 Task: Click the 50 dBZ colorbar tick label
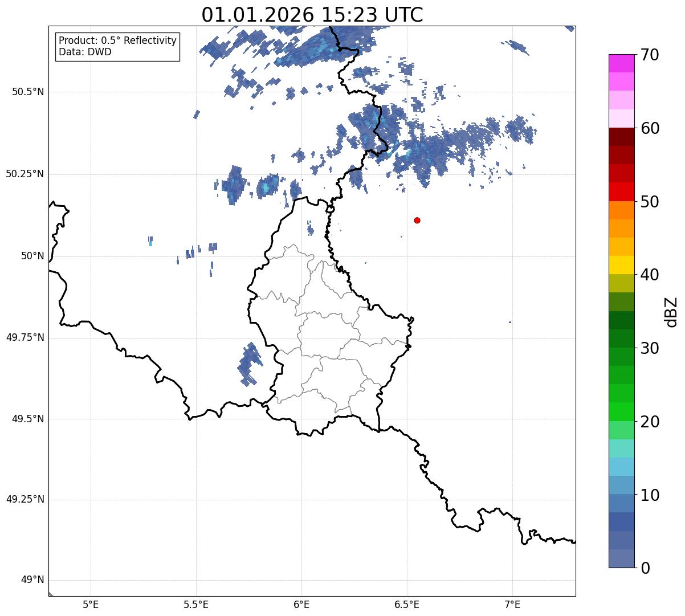tap(650, 202)
